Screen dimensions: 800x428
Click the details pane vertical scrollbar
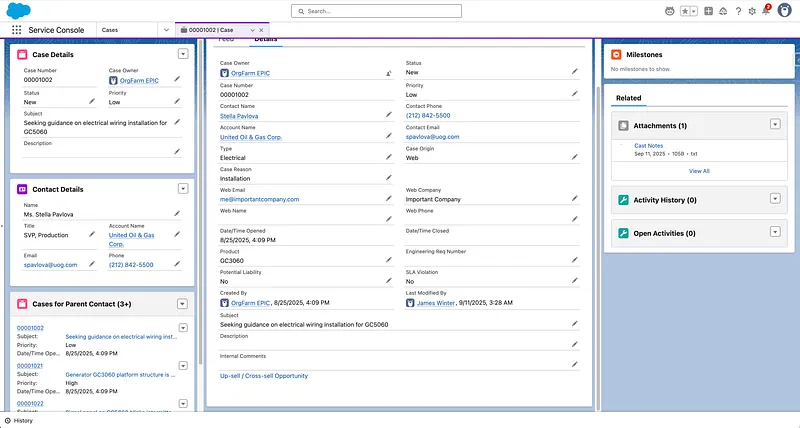coord(598,247)
